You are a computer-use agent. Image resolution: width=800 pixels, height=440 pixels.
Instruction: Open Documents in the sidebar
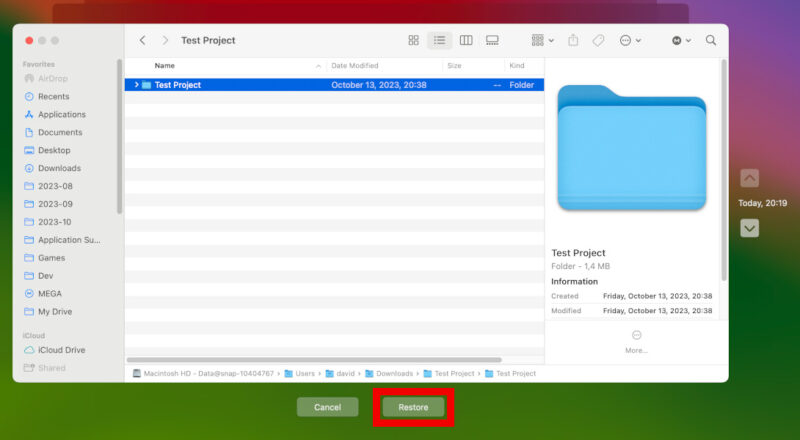(53, 132)
